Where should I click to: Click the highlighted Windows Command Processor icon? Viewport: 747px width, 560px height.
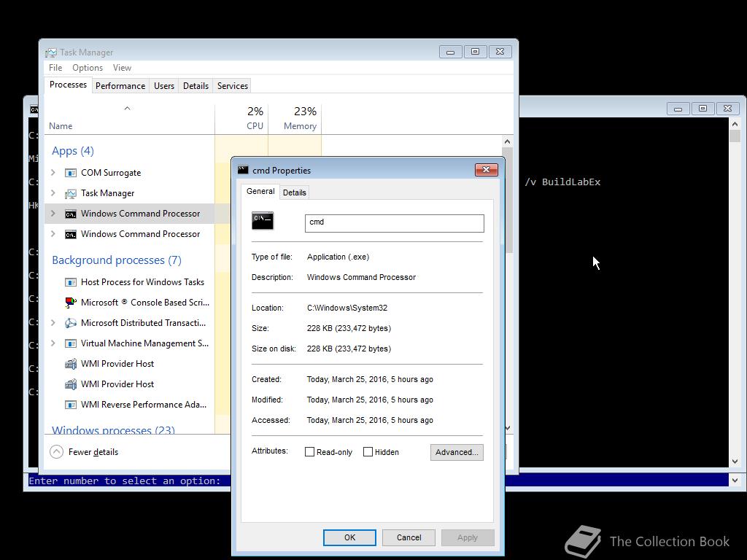(x=71, y=214)
